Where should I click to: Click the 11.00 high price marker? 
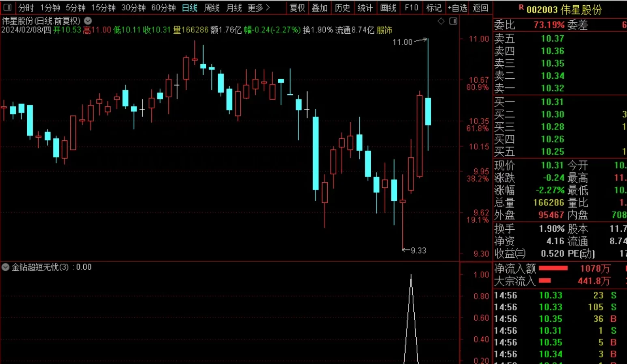(x=402, y=42)
